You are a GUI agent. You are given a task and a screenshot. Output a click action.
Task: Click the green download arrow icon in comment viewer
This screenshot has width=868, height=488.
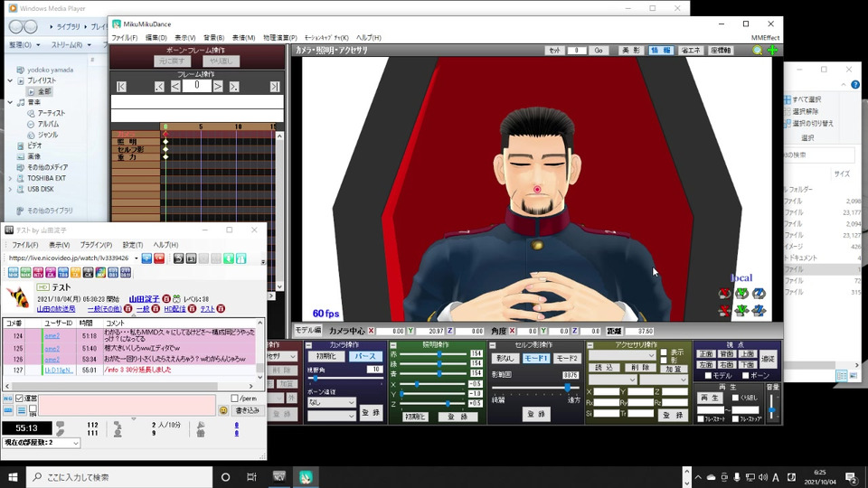click(229, 258)
